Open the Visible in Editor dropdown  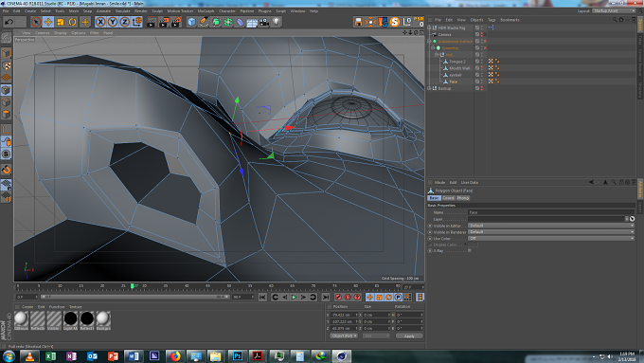pos(551,226)
